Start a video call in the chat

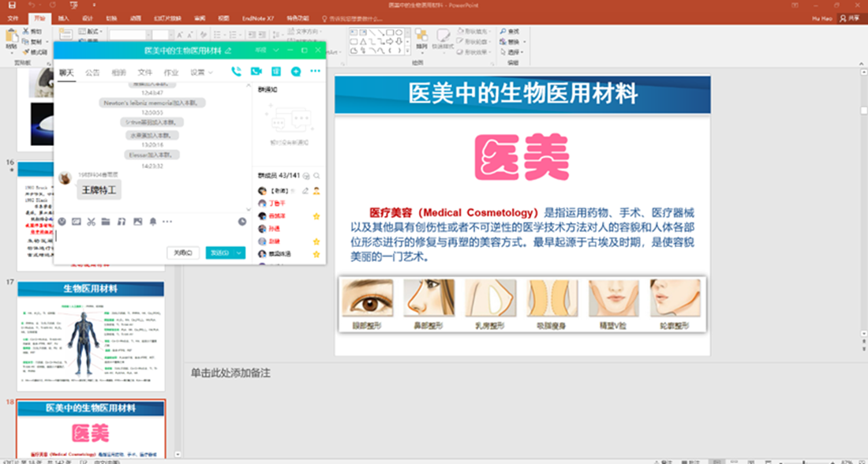[256, 72]
